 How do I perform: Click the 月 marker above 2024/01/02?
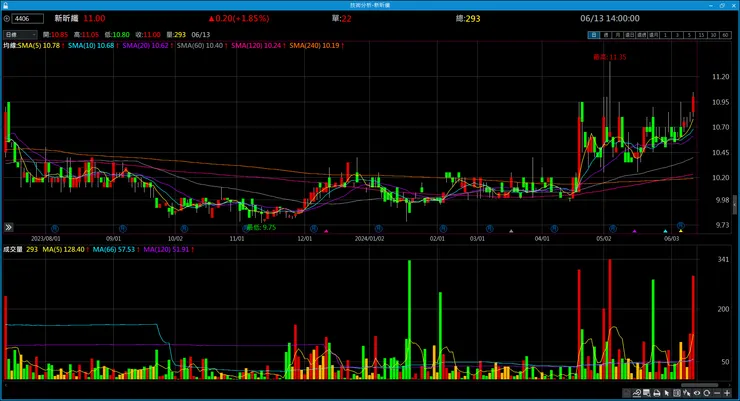tap(378, 228)
